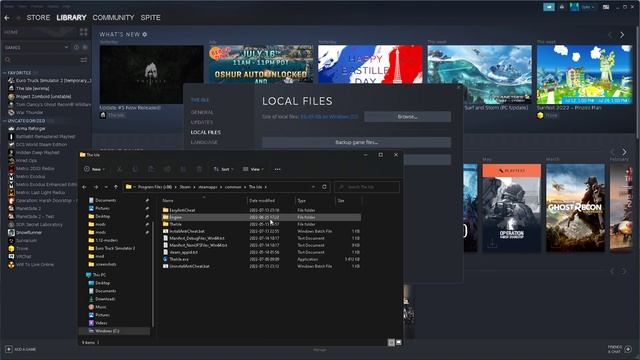Open What's New settings gear

145,35
